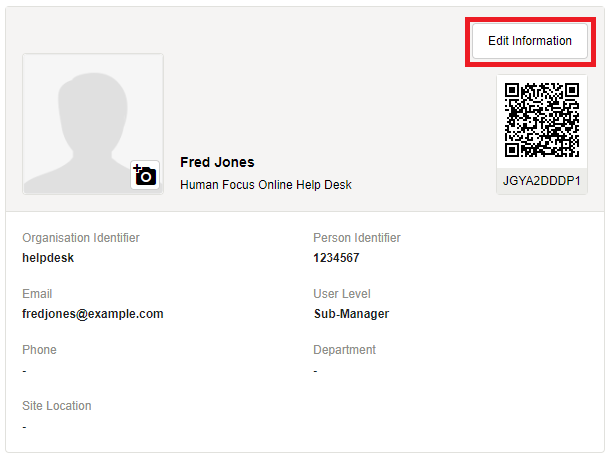Click the QR code image
This screenshot has height=458, width=611.
[542, 121]
